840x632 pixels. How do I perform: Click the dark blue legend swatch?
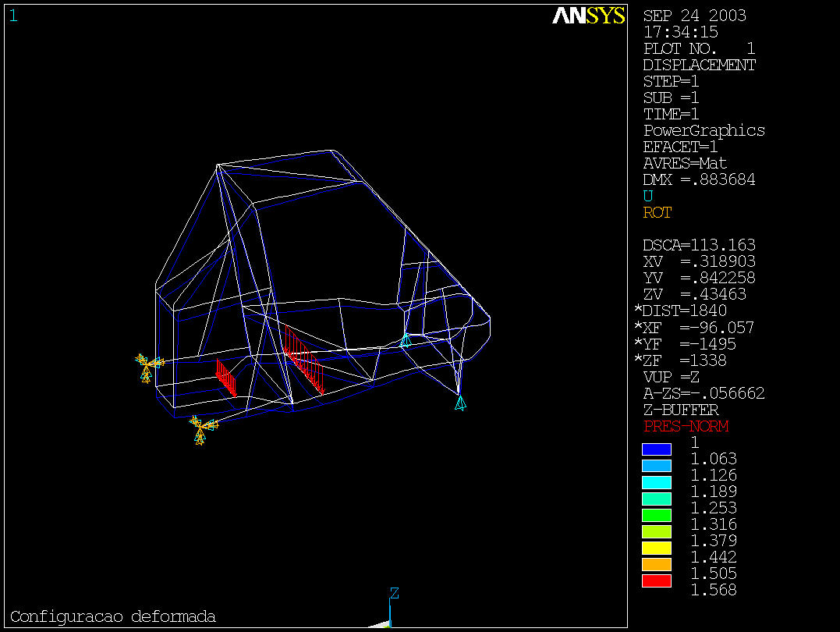click(x=656, y=449)
